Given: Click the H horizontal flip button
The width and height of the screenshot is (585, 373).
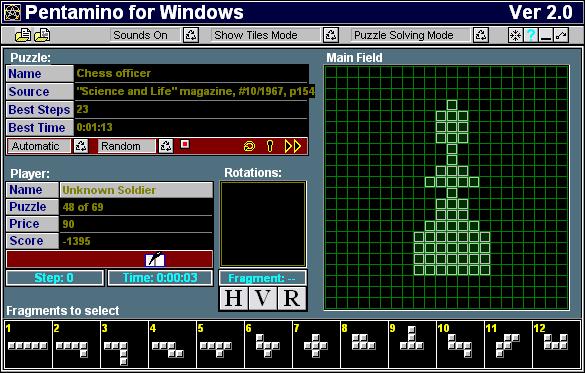Looking at the screenshot, I should (x=234, y=298).
